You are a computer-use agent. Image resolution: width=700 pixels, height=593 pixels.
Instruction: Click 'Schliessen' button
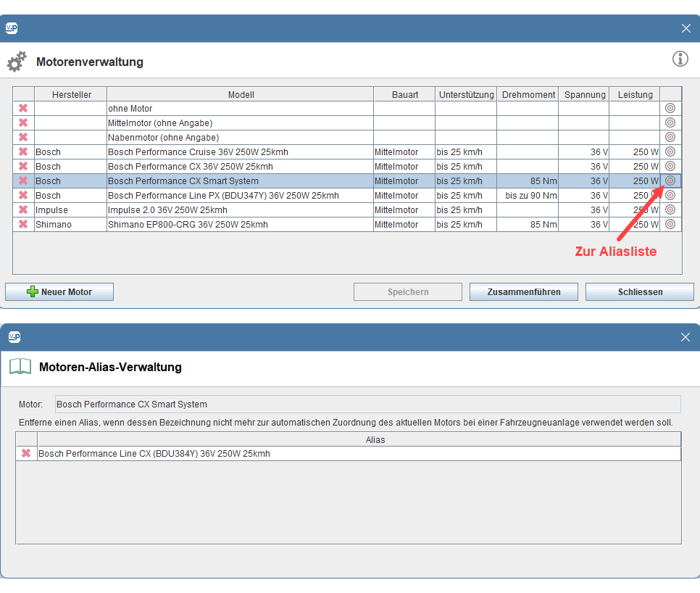click(x=640, y=291)
